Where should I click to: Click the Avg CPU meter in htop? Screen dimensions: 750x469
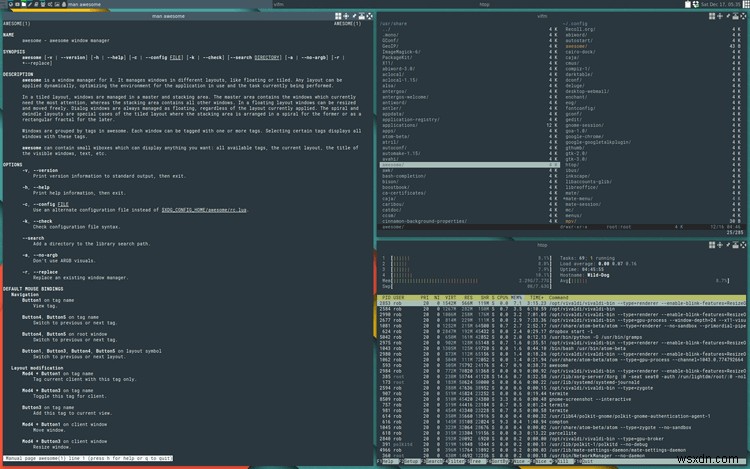[x=645, y=281]
